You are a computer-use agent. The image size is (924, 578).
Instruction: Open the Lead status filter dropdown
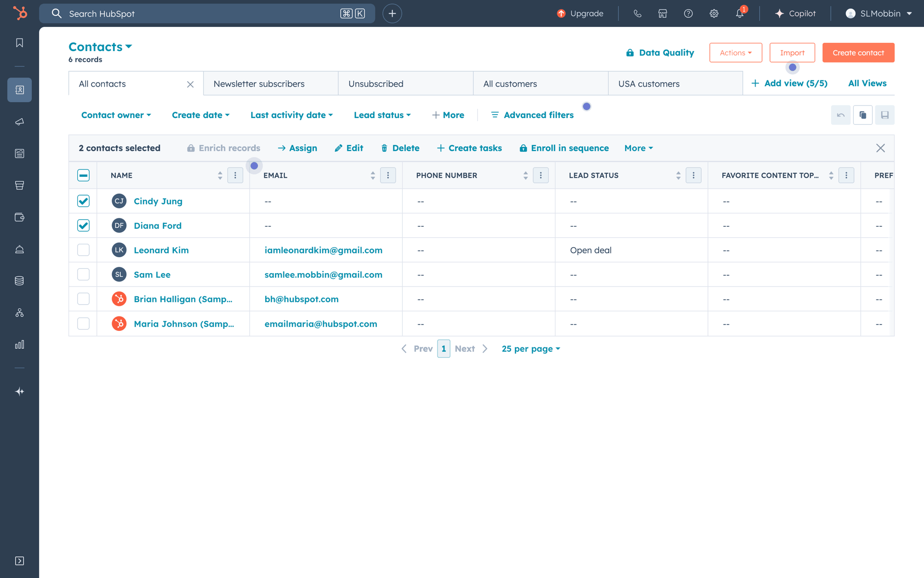(382, 115)
